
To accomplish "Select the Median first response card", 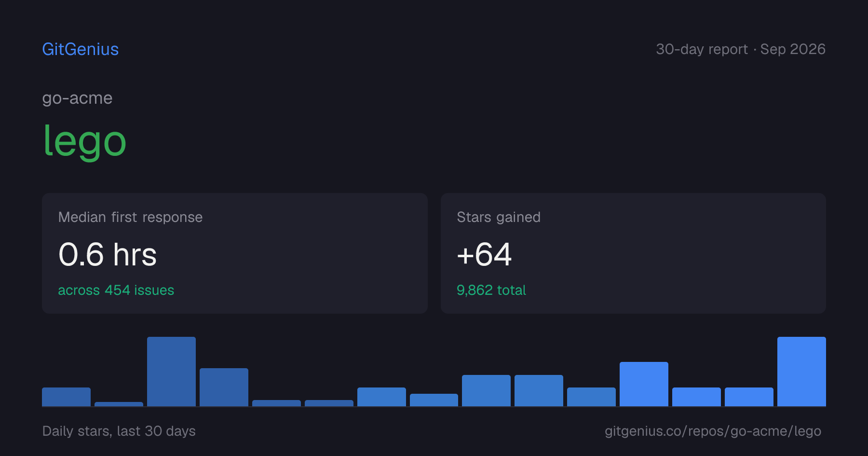I will pos(235,253).
